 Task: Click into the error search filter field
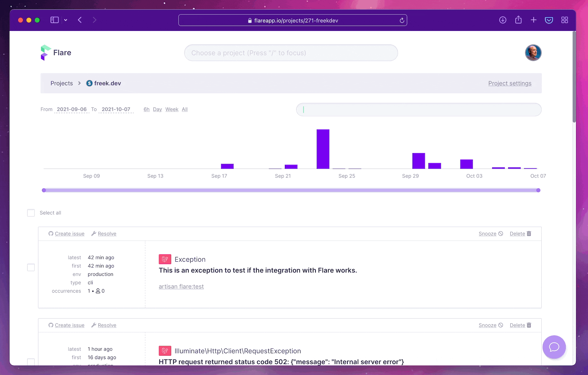click(419, 109)
